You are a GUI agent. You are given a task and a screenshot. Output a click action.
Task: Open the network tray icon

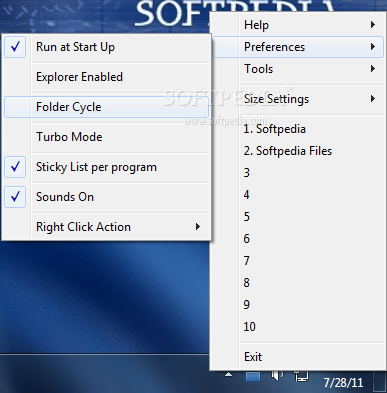[x=301, y=376]
